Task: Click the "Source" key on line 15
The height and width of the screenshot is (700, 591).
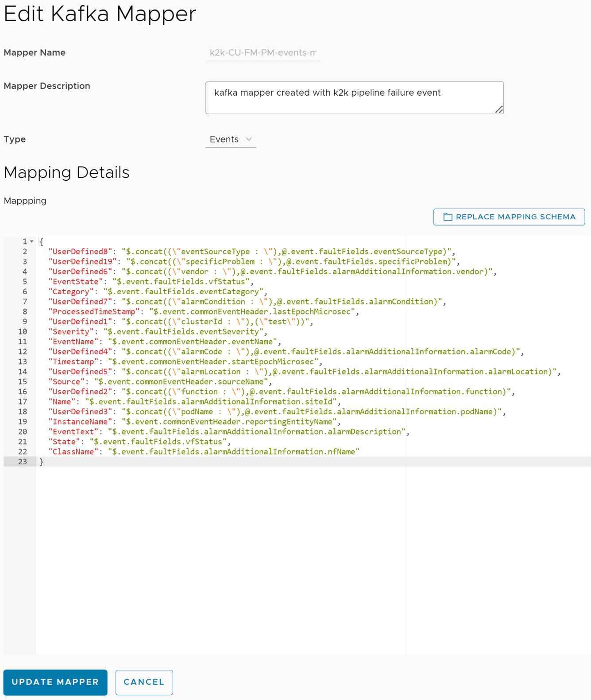Action: pos(67,382)
